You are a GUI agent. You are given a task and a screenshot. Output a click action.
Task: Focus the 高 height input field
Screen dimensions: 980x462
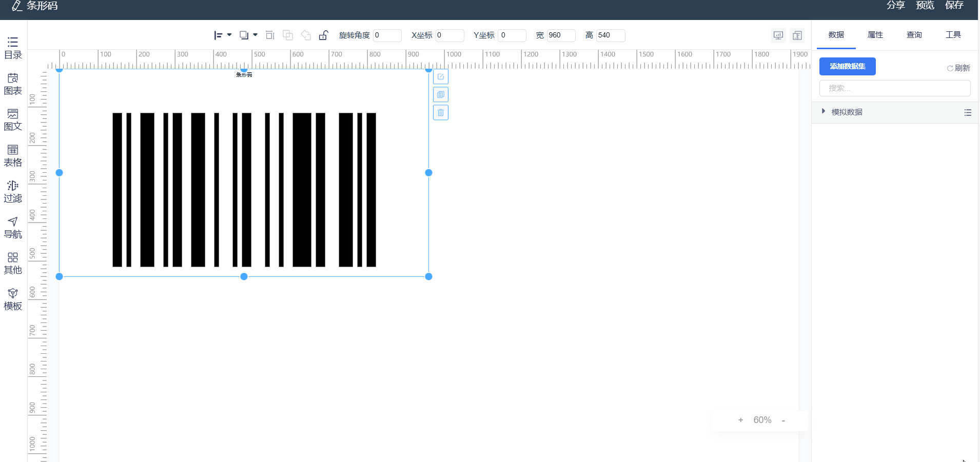(611, 35)
